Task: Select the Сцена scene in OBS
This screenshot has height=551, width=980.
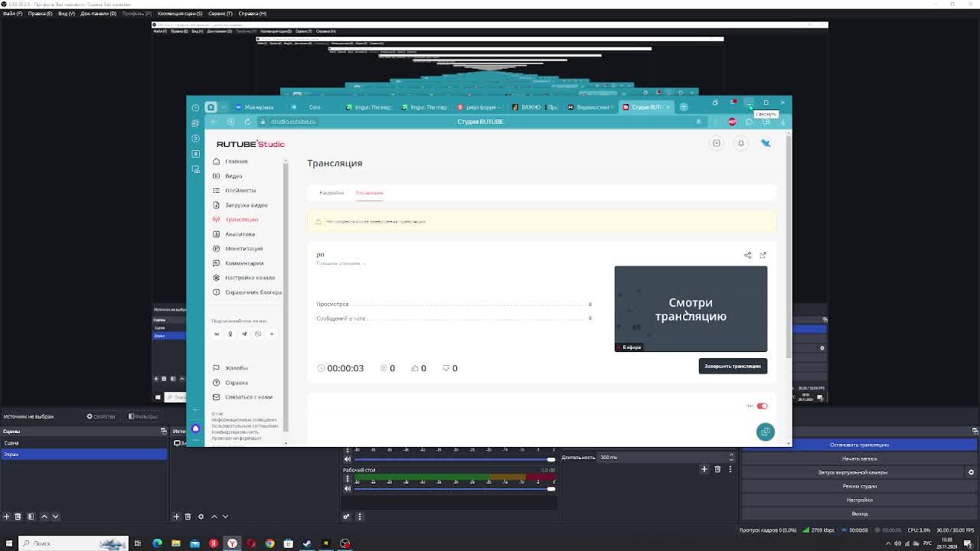Action: coord(83,443)
